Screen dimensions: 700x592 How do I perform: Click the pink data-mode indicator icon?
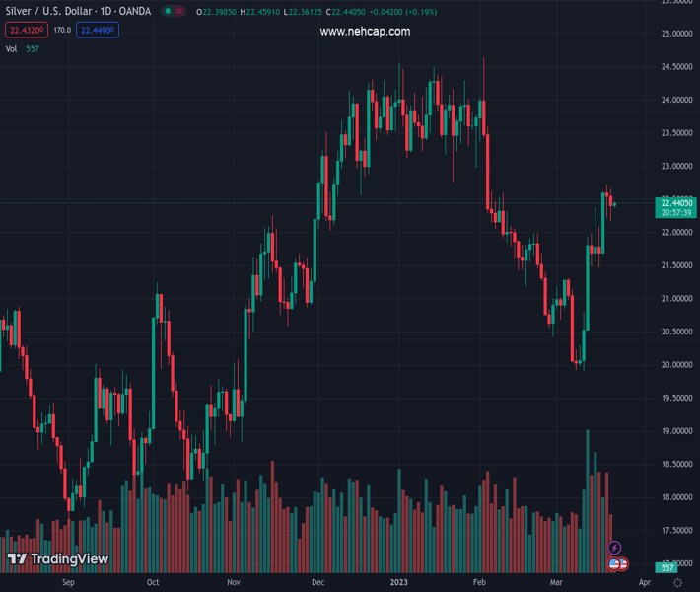[x=181, y=12]
